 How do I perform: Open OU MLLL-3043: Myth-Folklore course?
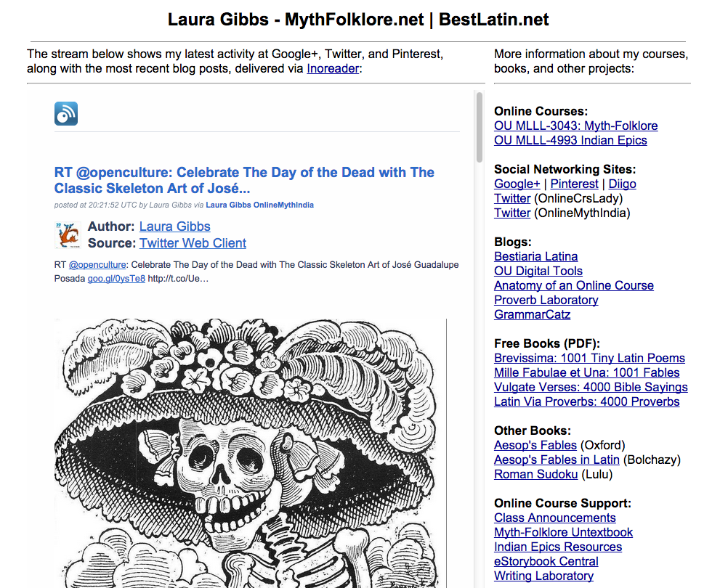pyautogui.click(x=576, y=126)
